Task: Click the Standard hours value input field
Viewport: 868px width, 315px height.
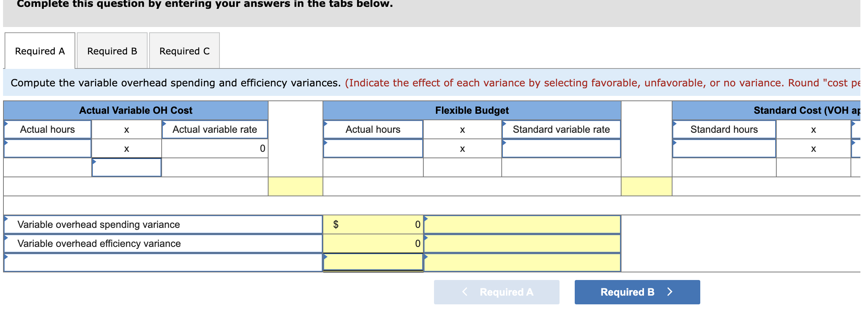Action: tap(724, 149)
